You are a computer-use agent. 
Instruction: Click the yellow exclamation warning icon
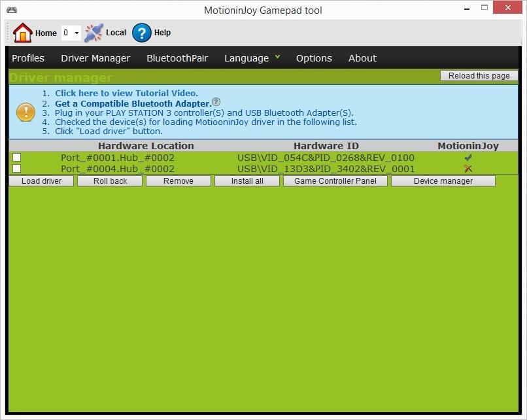[x=25, y=112]
